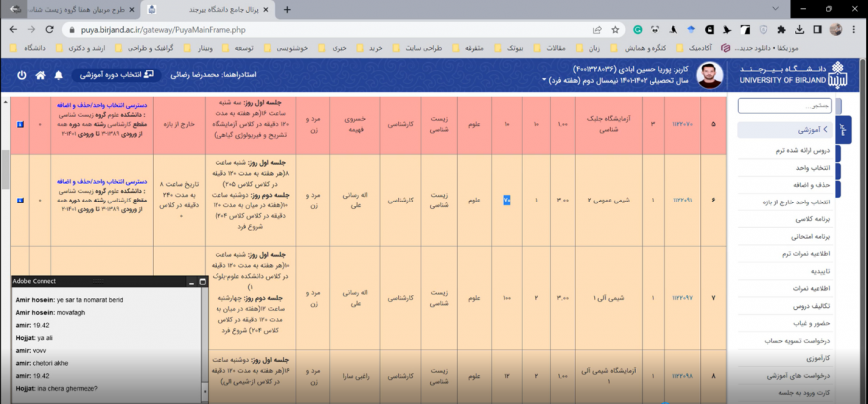Click the vertical blue side tab beside the sidebar
Viewport: 868px width, 404px height.
[843, 130]
